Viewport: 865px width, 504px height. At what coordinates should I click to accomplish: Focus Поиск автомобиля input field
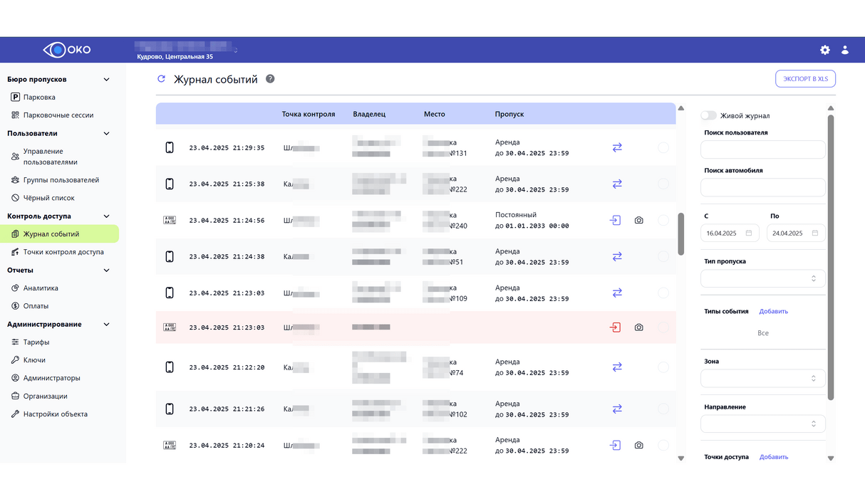pyautogui.click(x=763, y=187)
